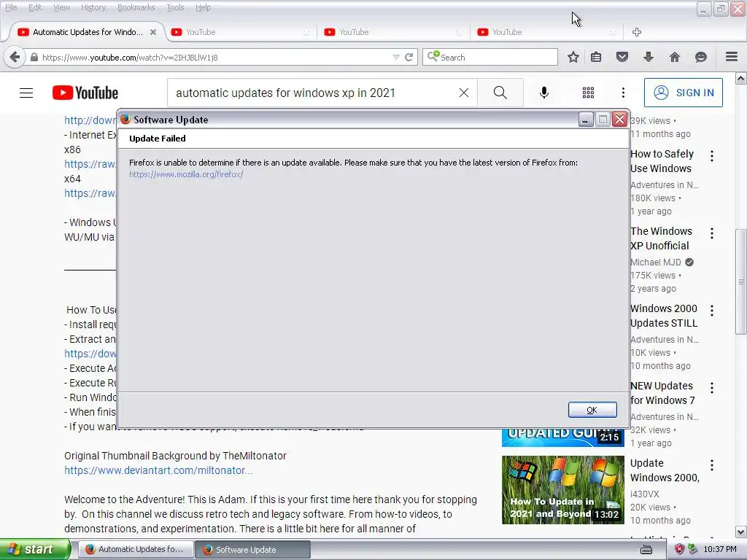This screenshot has width=747, height=560.
Task: Open YouTube guide hamburger menu
Action: click(26, 93)
